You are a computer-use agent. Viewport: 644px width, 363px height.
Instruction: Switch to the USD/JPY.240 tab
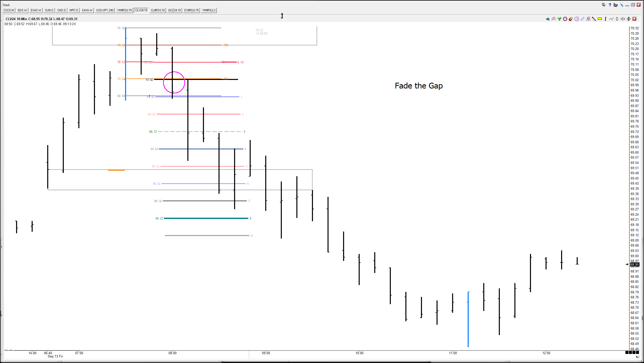pos(105,10)
